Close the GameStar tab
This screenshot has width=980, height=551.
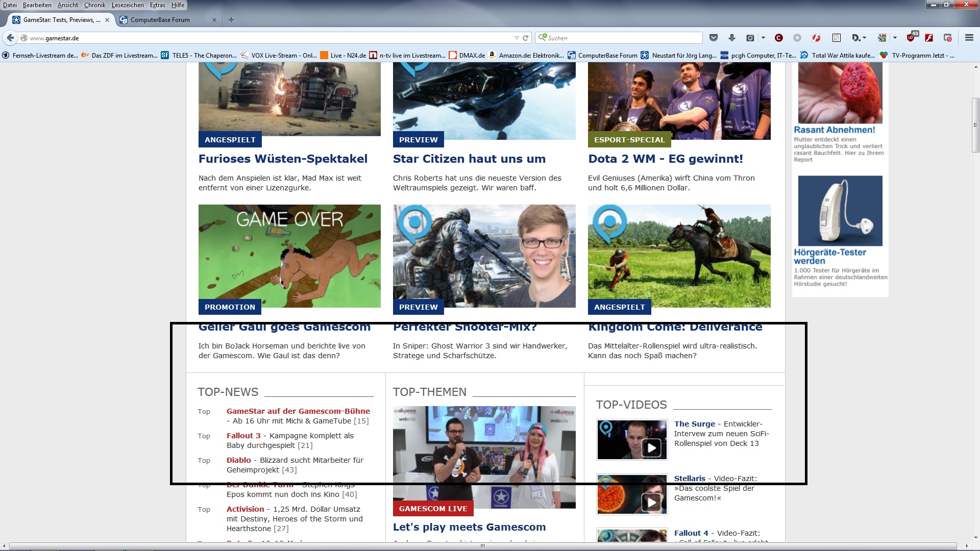[107, 20]
